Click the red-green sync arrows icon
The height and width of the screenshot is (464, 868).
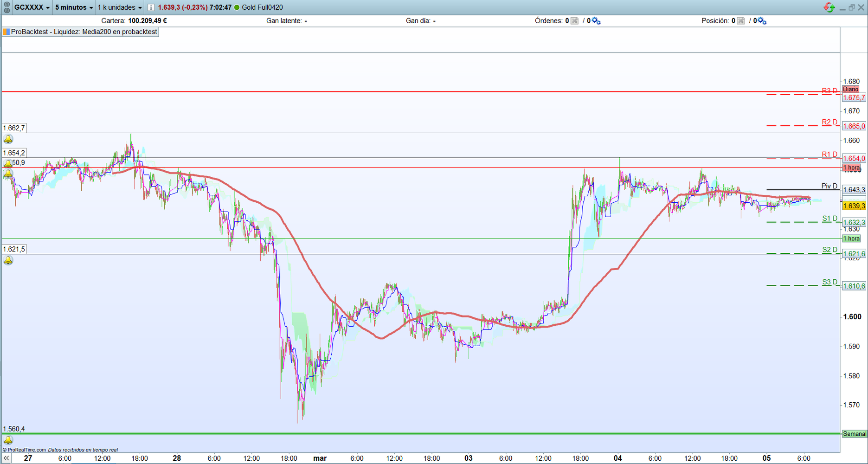[829, 7]
